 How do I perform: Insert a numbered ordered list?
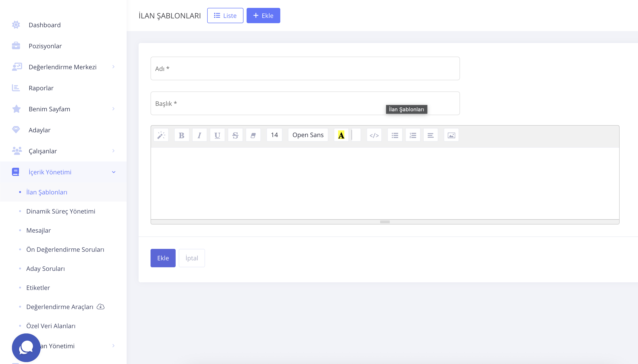(413, 135)
